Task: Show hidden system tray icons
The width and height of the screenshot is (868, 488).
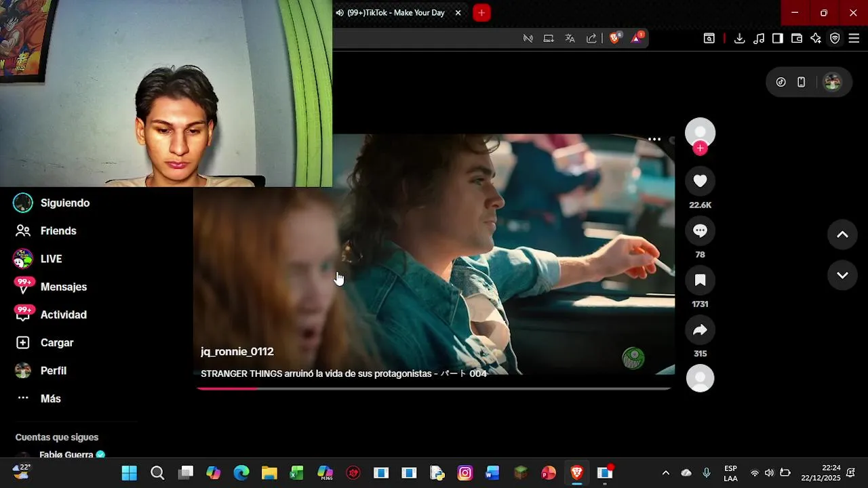Action: pos(665,473)
